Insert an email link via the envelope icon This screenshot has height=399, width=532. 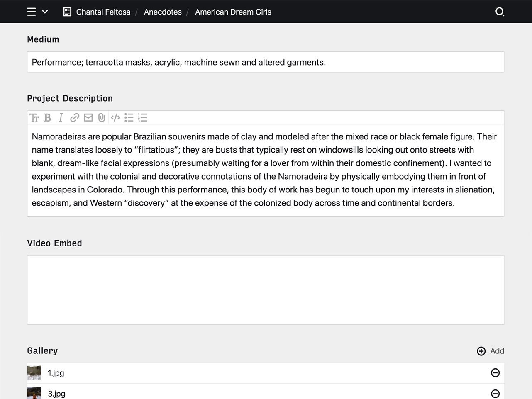click(x=88, y=118)
